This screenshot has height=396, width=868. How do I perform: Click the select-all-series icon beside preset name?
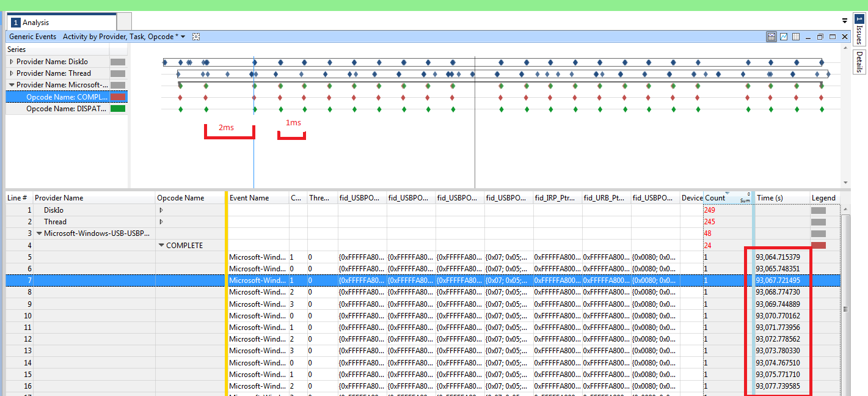tap(196, 37)
